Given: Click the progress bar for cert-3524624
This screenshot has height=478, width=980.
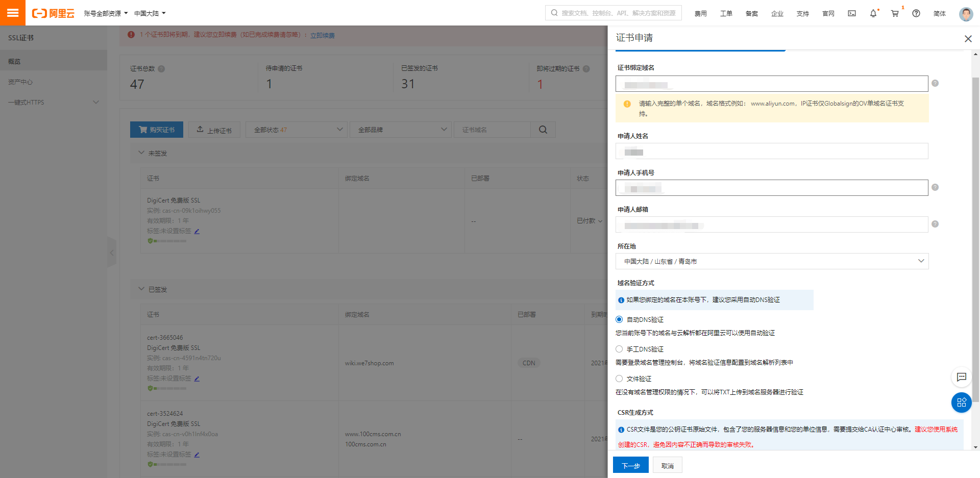Looking at the screenshot, I should [x=167, y=465].
